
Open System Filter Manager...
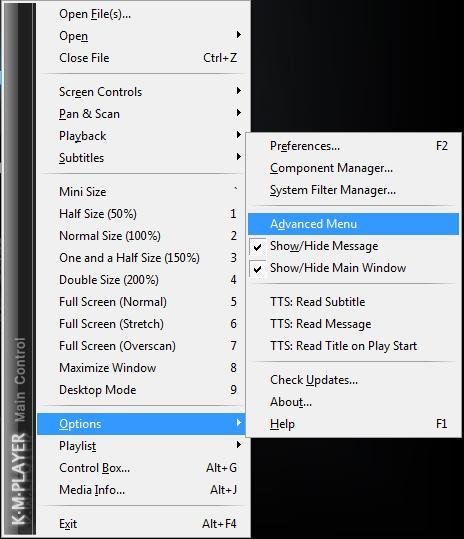(x=353, y=190)
